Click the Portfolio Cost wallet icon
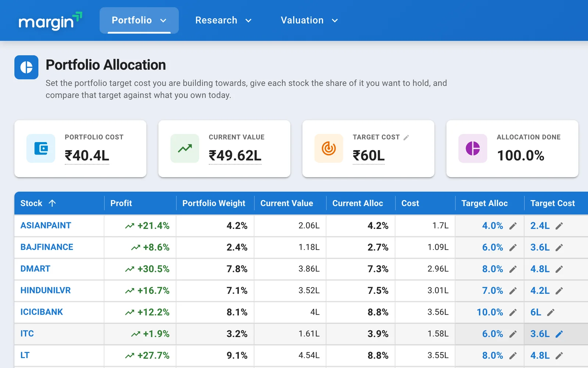588x368 pixels. [41, 148]
